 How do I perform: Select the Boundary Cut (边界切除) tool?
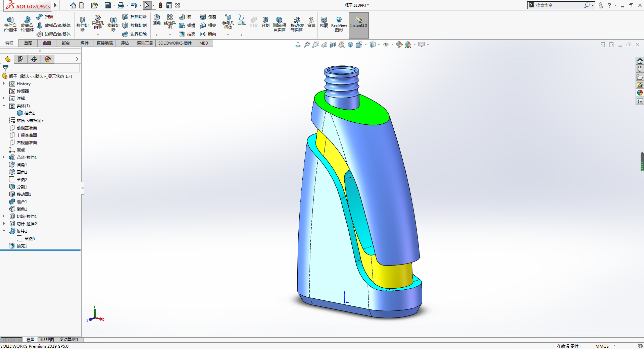[x=135, y=34]
